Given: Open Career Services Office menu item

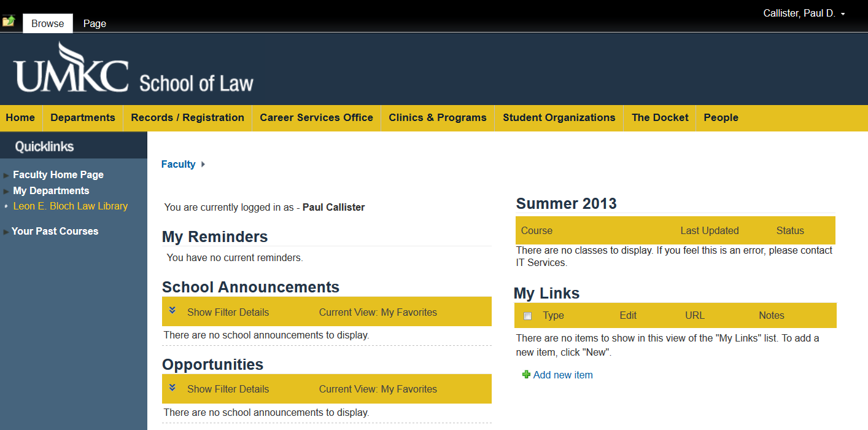Looking at the screenshot, I should tap(316, 118).
